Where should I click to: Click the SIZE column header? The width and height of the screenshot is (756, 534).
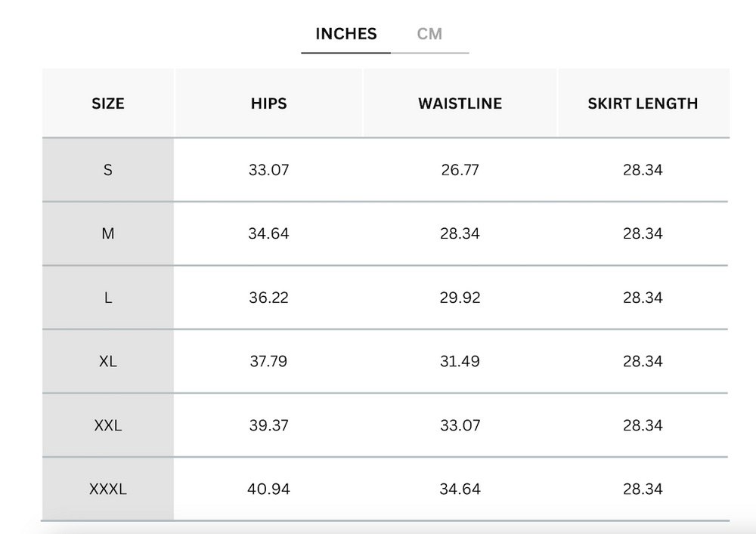108,103
